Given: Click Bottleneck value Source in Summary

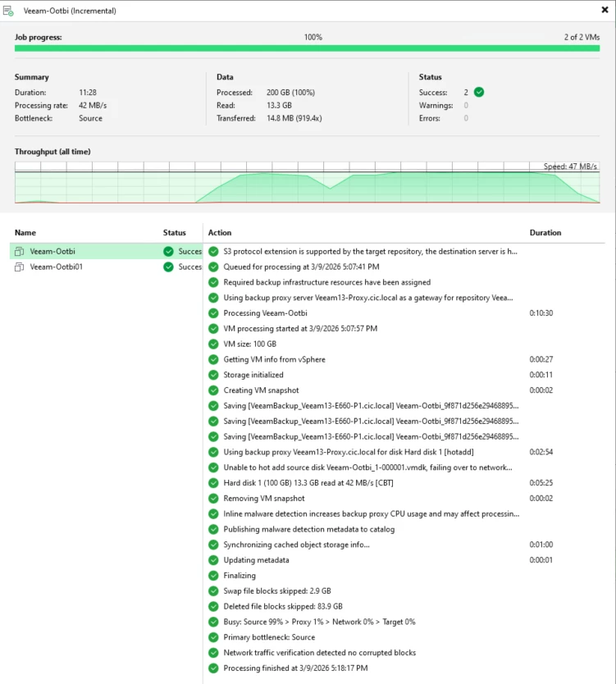Looking at the screenshot, I should point(90,118).
